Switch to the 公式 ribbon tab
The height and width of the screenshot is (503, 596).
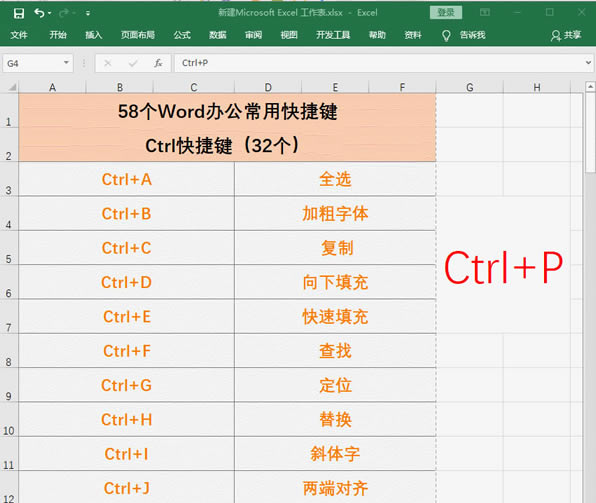click(182, 35)
